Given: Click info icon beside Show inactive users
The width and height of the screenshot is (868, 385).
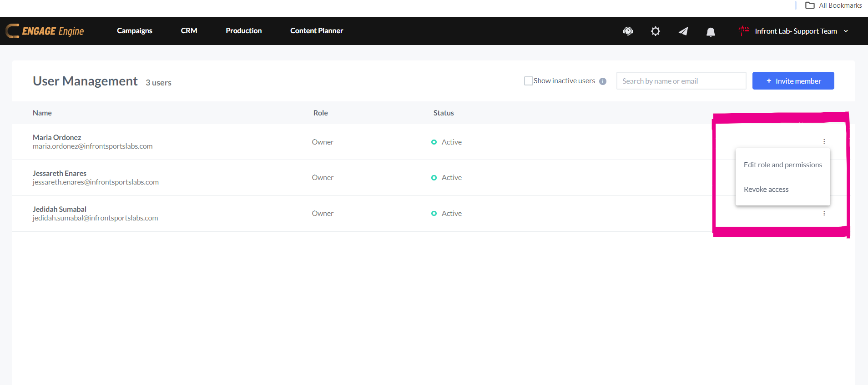Looking at the screenshot, I should tap(603, 81).
